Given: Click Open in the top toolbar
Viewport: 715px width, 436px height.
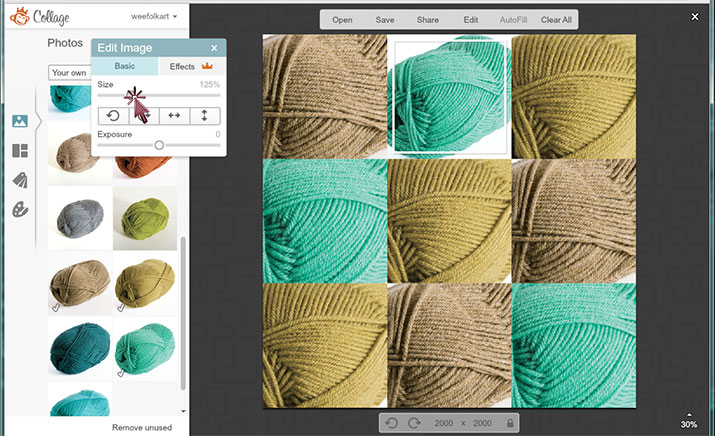Looking at the screenshot, I should (x=342, y=20).
